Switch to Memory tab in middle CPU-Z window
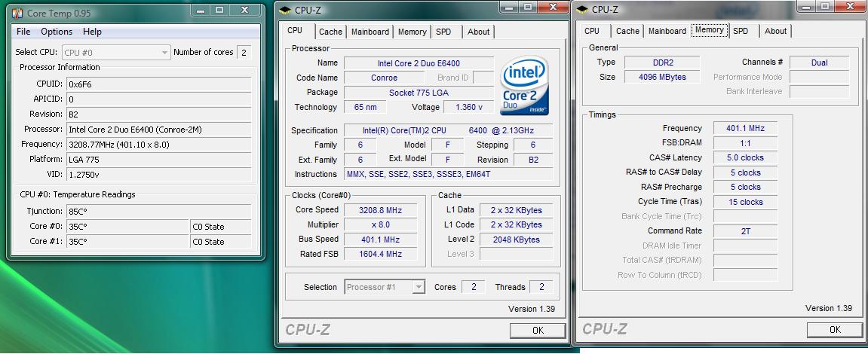 coord(413,32)
